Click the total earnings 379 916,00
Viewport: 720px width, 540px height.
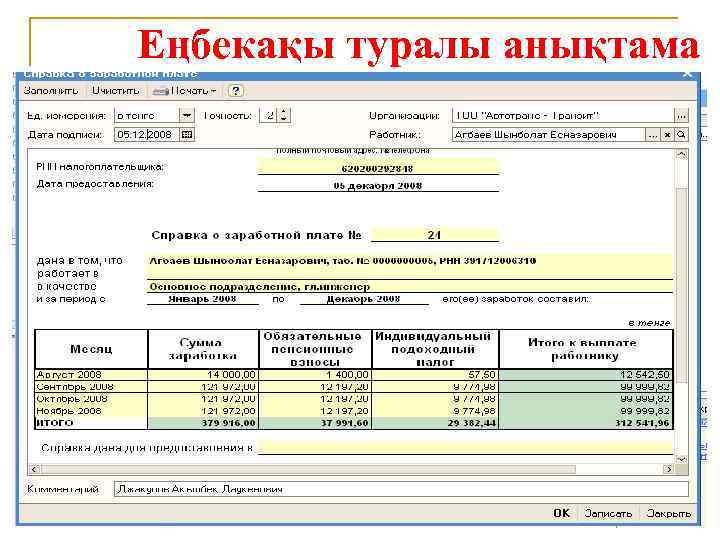203,423
